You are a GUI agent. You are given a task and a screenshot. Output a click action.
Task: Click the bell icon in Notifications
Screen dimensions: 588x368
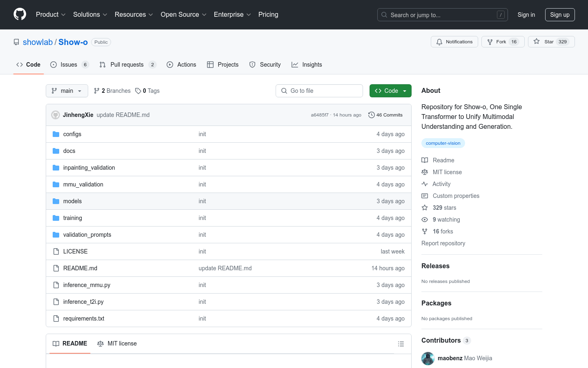[439, 42]
